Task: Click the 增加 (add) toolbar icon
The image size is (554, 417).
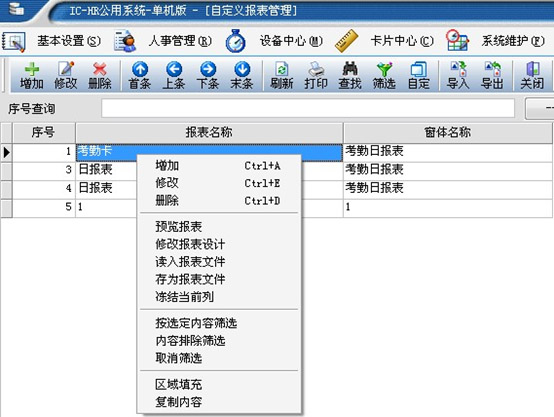Action: tap(31, 76)
